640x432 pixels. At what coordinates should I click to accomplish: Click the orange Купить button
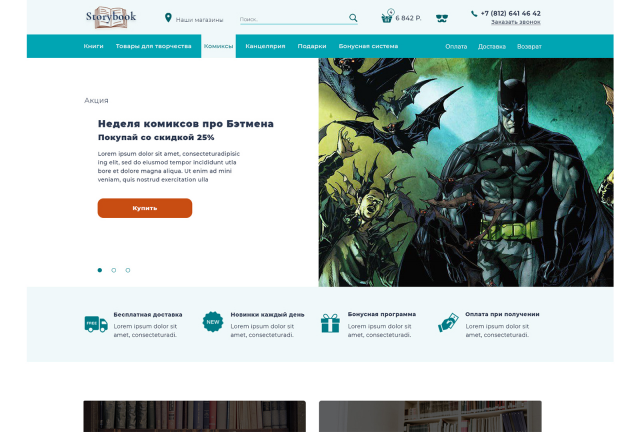pyautogui.click(x=144, y=208)
